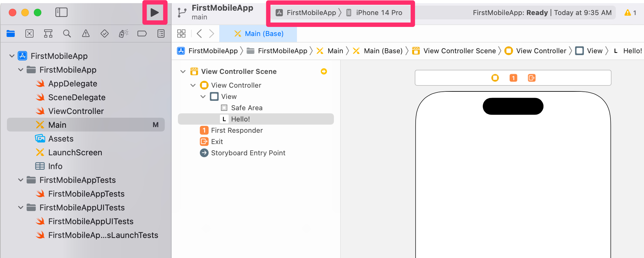The height and width of the screenshot is (258, 644).
Task: Open the Find navigator magnifier
Action: point(67,34)
